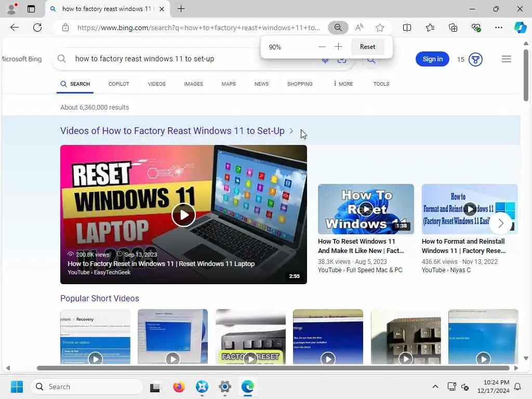Open Copilot sidebar icon

520,28
